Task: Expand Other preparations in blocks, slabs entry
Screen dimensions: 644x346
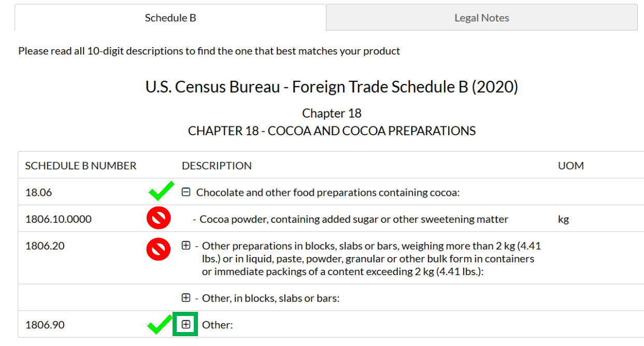Action: click(186, 246)
